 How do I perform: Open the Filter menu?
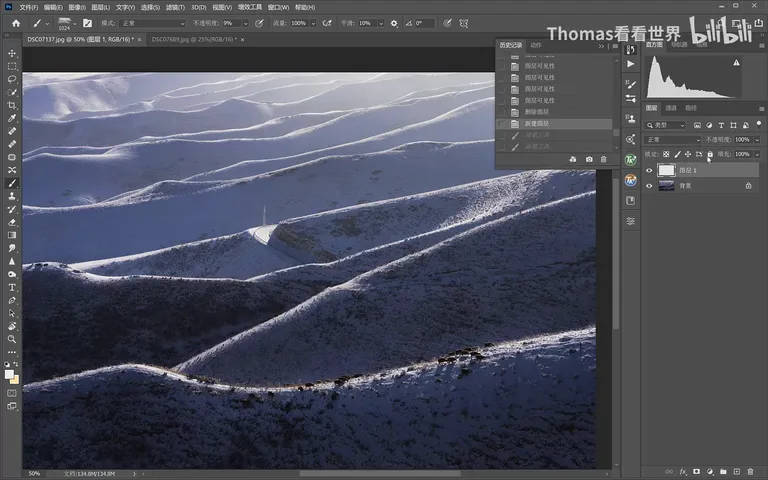click(175, 7)
